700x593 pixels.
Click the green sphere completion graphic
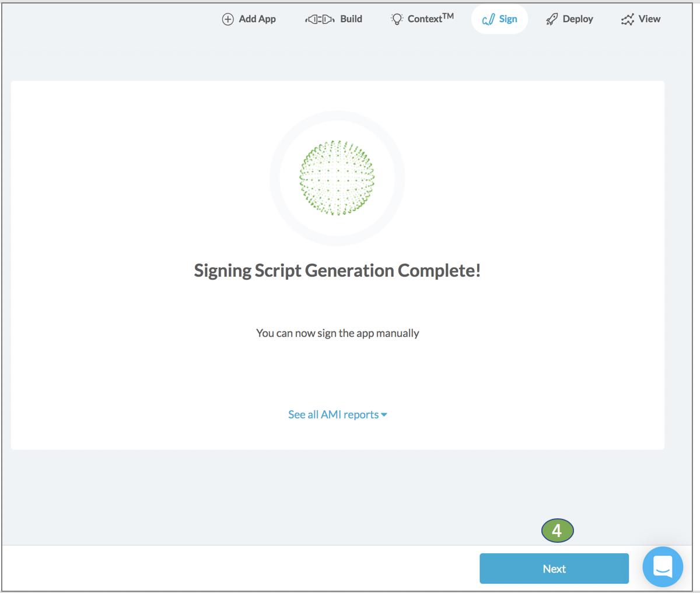[337, 177]
